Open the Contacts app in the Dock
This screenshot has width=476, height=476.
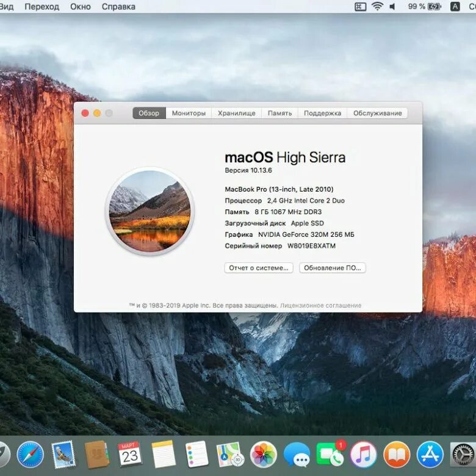tap(97, 455)
